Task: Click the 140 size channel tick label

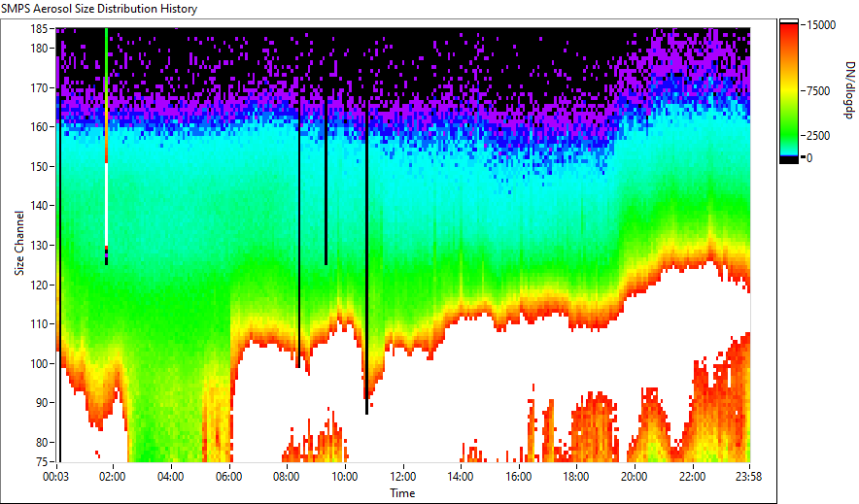Action: (39, 206)
